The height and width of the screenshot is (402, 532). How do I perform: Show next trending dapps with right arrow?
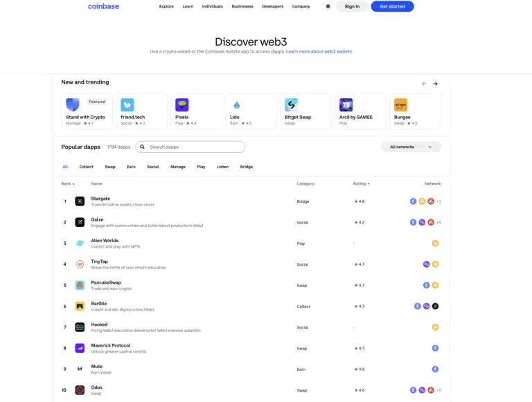pos(435,84)
